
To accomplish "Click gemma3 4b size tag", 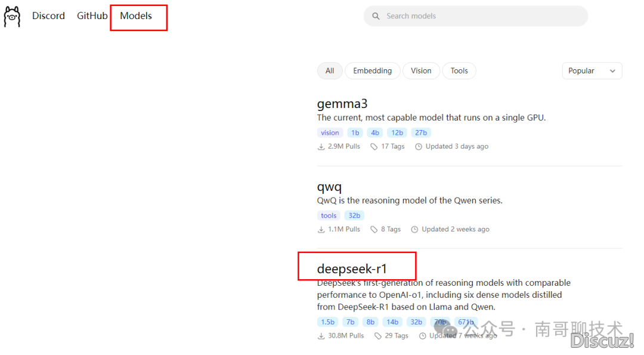I will (375, 132).
